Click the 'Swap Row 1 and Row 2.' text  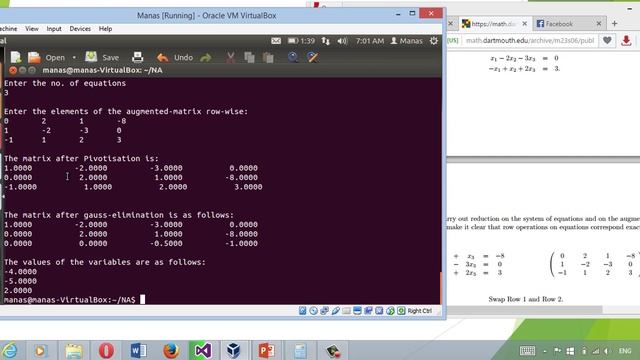526,299
